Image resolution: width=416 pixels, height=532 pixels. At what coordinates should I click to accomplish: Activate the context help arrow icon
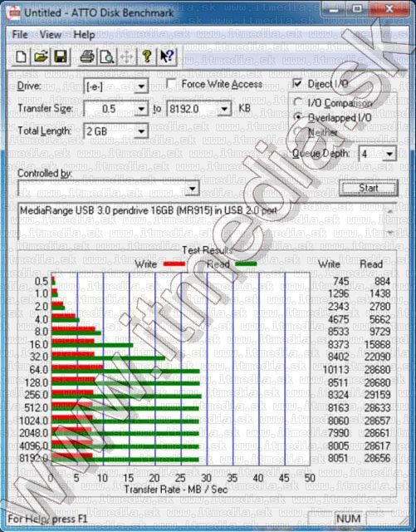point(167,57)
